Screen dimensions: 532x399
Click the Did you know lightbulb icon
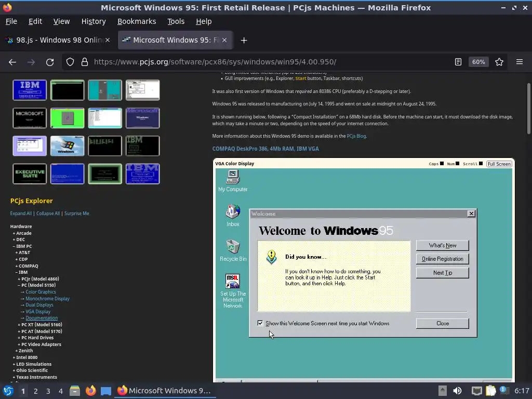[271, 257]
